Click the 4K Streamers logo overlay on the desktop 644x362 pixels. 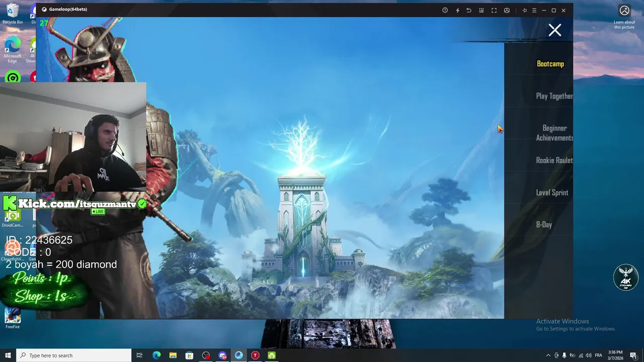(626, 277)
